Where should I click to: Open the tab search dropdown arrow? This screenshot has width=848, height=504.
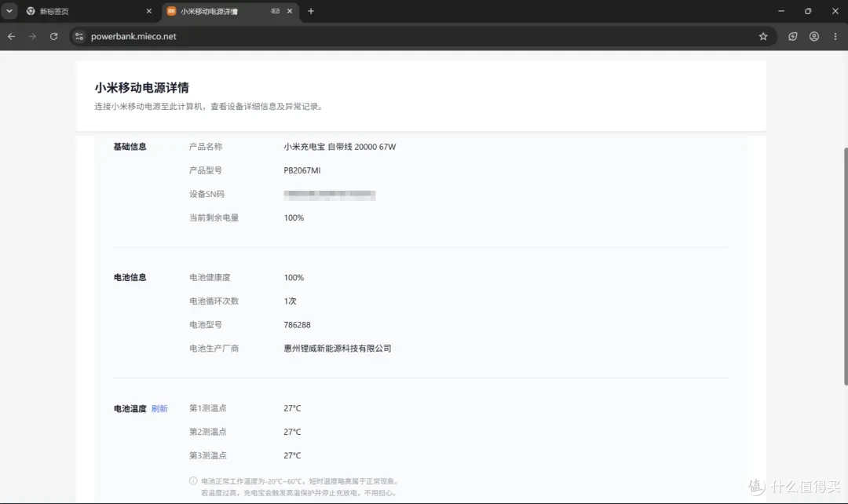click(x=9, y=11)
